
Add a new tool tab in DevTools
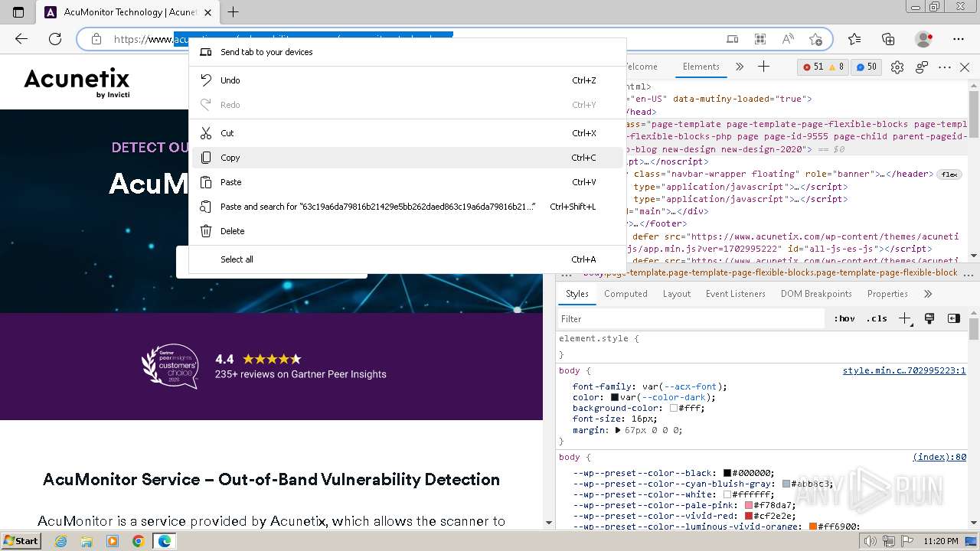click(763, 67)
